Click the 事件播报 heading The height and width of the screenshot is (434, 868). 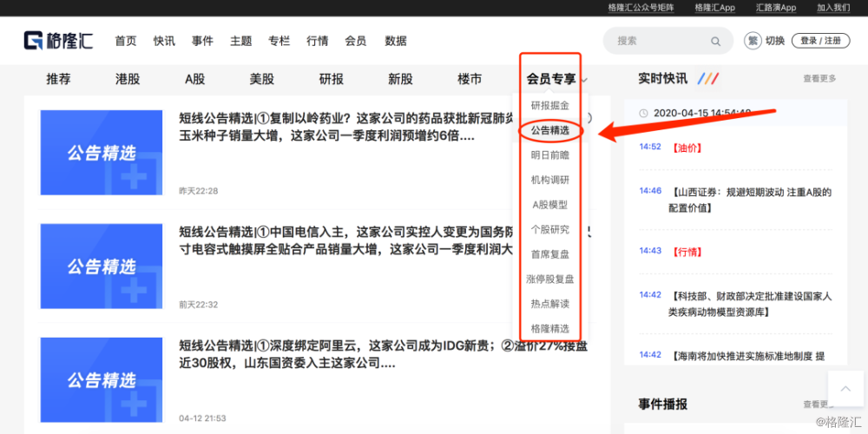(x=662, y=404)
